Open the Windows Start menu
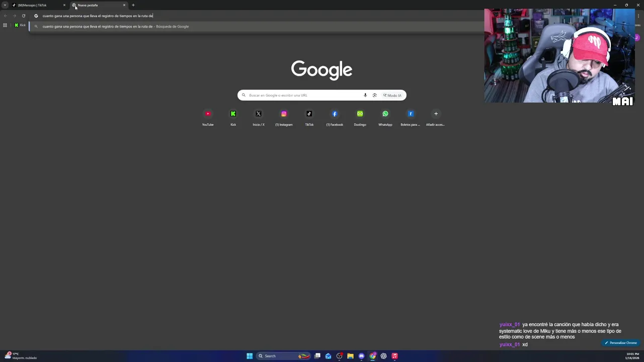Screen dimensions: 644x362 250,356
